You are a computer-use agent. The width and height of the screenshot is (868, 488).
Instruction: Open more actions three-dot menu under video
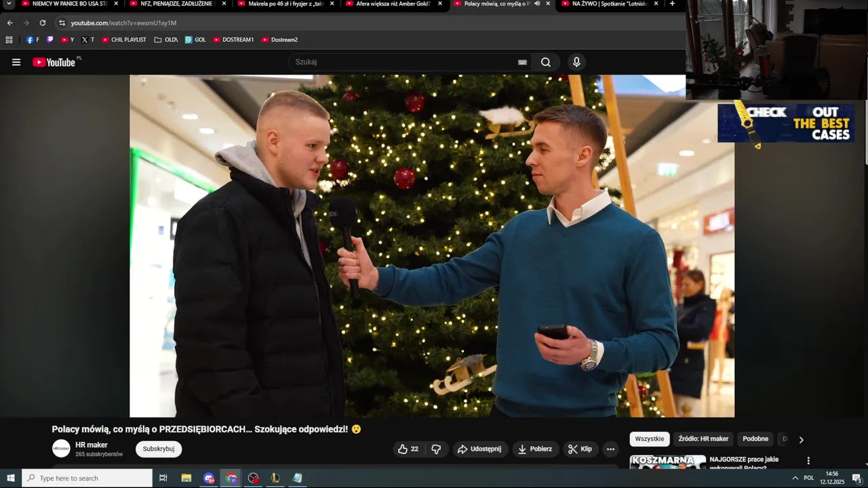click(x=610, y=449)
